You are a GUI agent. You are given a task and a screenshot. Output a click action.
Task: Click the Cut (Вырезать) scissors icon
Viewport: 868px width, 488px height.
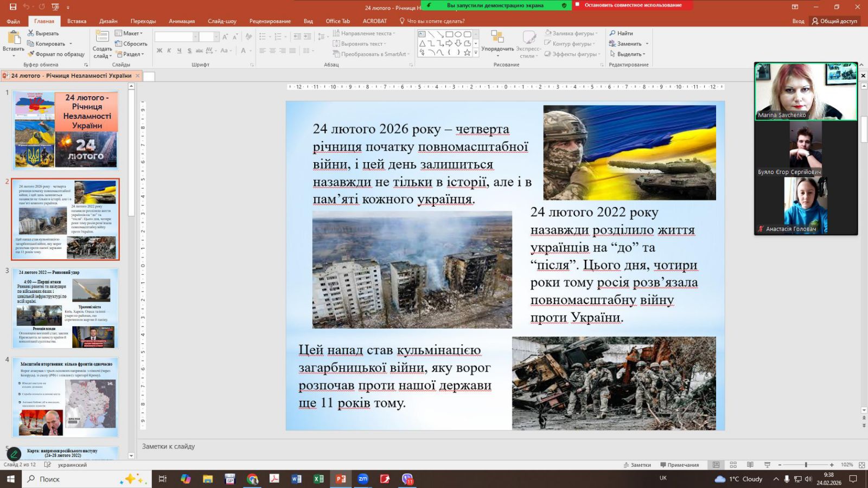(x=31, y=33)
